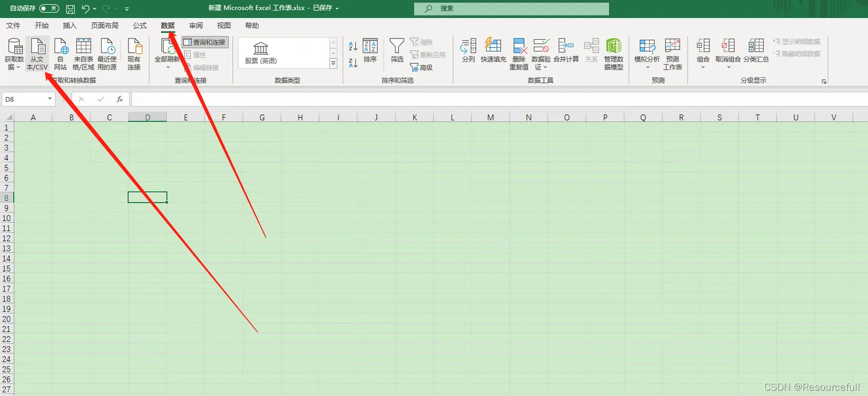Viewport: 868px width, 396px height.
Task: Sort descending with the Z-to-A icon
Action: pyautogui.click(x=353, y=62)
